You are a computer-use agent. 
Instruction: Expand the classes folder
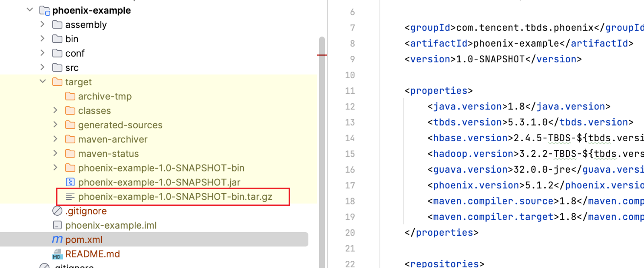(x=56, y=110)
